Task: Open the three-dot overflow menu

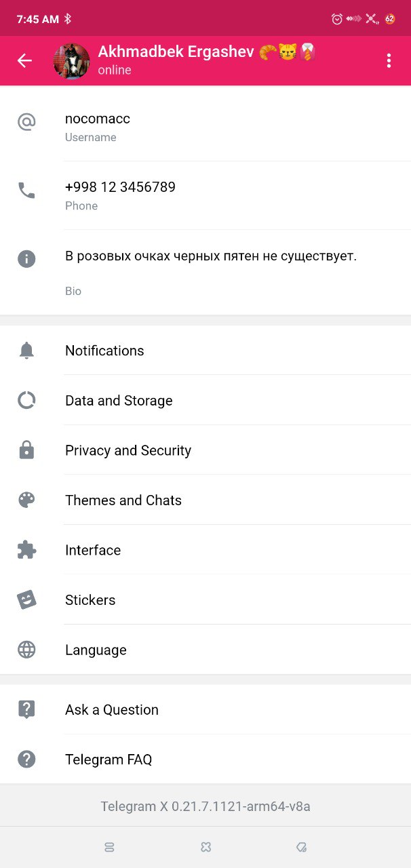Action: pos(389,61)
